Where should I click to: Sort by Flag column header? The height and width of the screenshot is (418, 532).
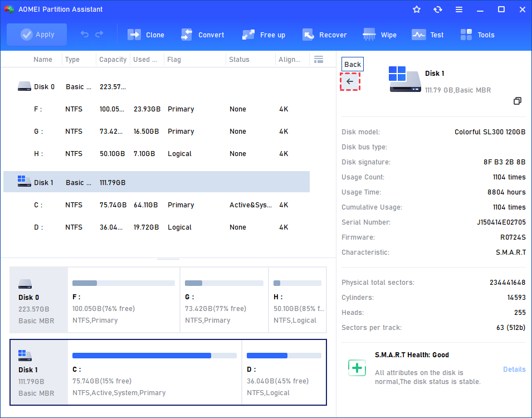[x=174, y=60]
